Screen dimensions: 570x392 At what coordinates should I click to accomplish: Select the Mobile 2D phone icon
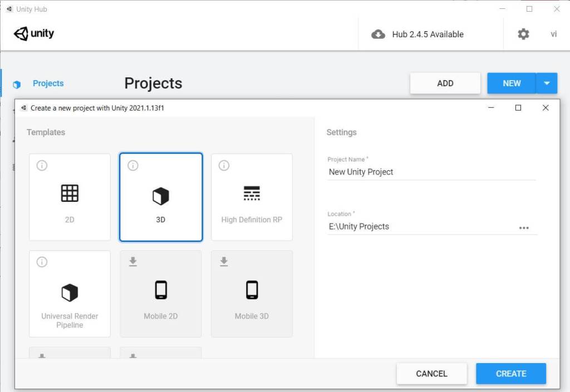coord(161,290)
